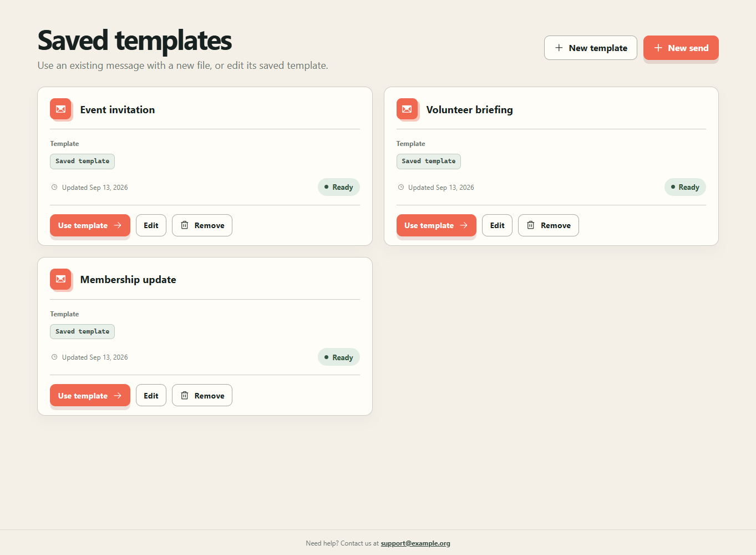
Task: Click the Saved templates page heading
Action: [x=135, y=41]
